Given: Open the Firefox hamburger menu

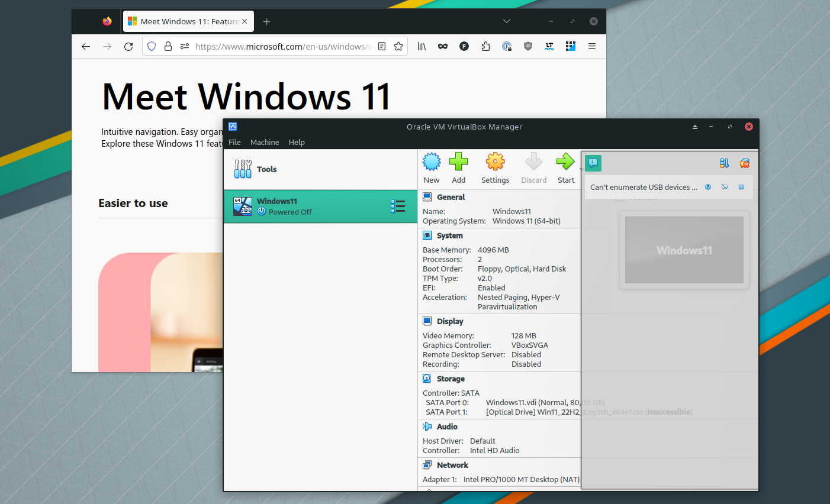Looking at the screenshot, I should pos(592,46).
